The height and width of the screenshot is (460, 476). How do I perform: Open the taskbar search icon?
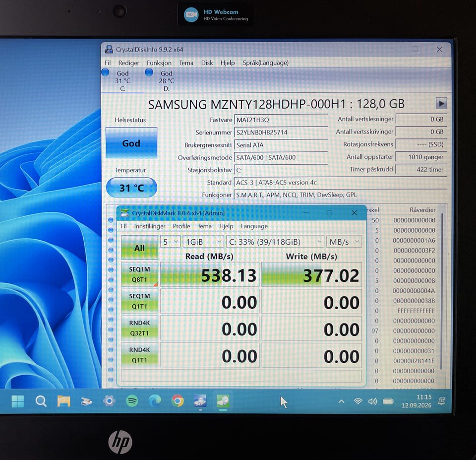41,401
